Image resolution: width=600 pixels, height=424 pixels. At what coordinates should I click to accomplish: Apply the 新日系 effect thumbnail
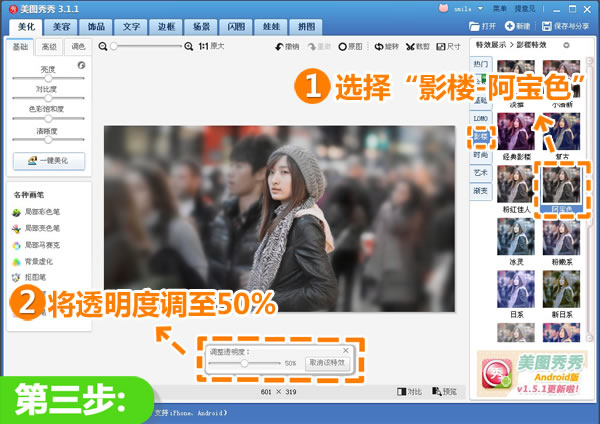click(561, 289)
